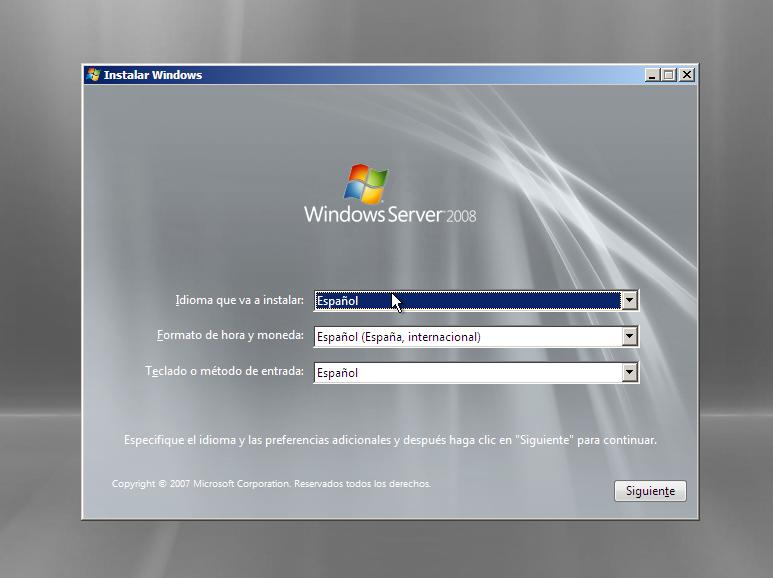Click the 'Idioma que va a instalar' label
Viewport: 773px width, 578px height.
(239, 300)
